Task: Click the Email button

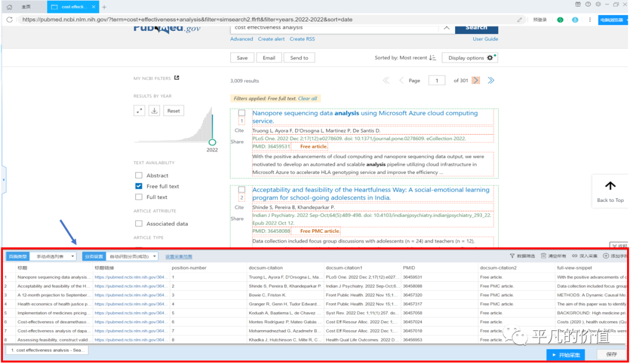Action: click(269, 58)
